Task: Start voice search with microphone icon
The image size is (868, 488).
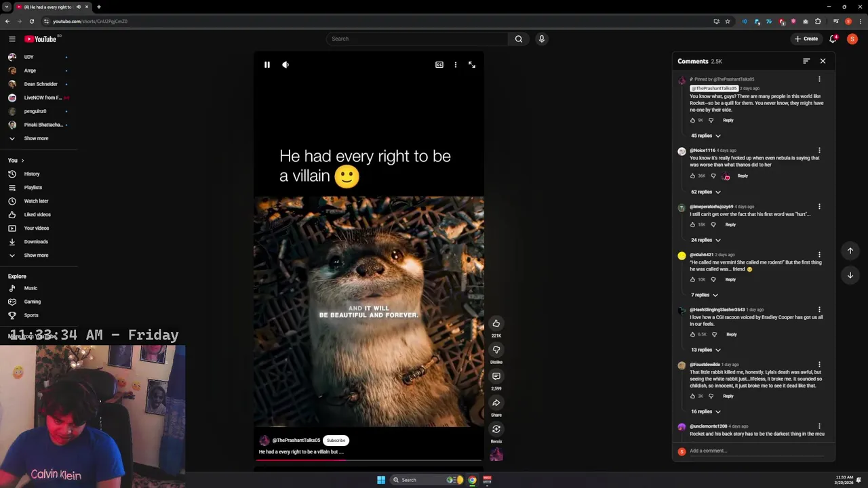Action: [x=541, y=39]
